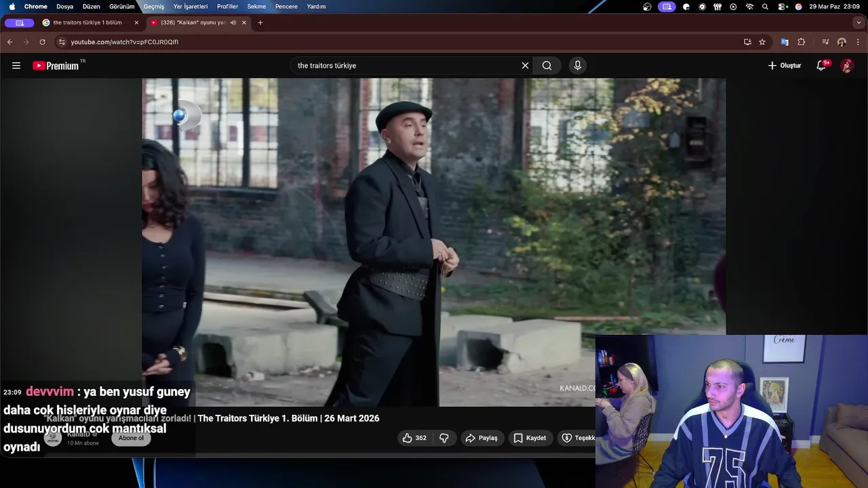Click Wi-Fi status icon in menu bar
Screen dimensions: 868x488
[749, 7]
